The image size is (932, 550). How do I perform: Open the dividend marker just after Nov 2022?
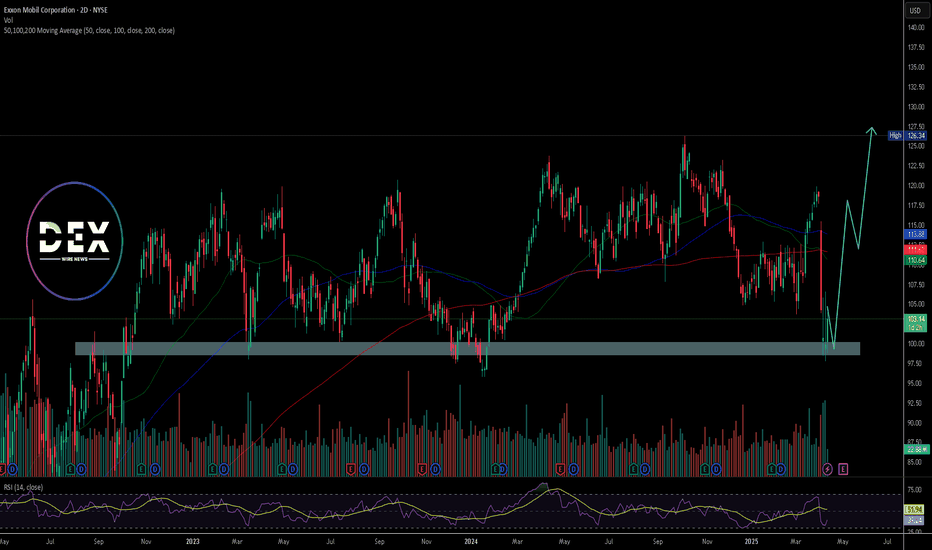pyautogui.click(x=155, y=469)
